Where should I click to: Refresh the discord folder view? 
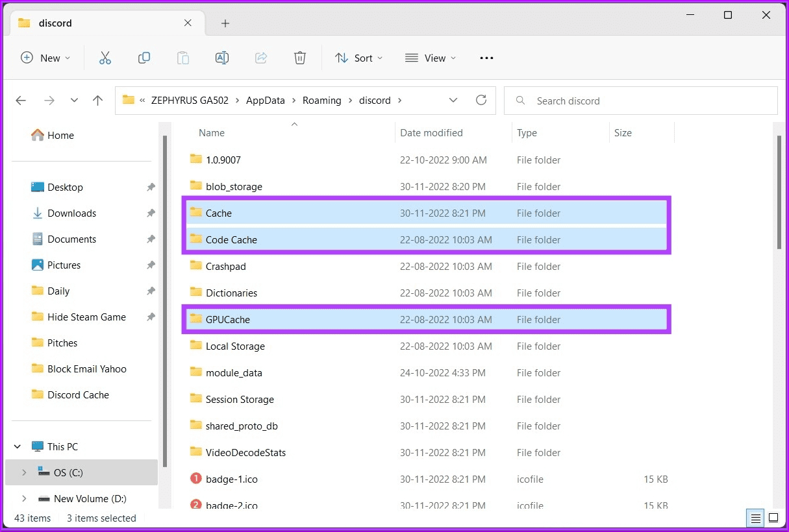coord(481,100)
